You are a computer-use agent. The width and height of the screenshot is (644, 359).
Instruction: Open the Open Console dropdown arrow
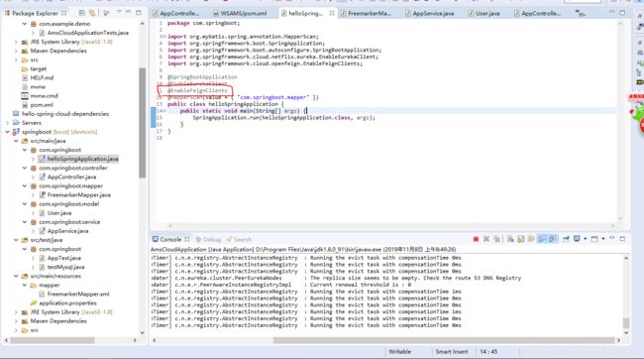[x=603, y=239]
